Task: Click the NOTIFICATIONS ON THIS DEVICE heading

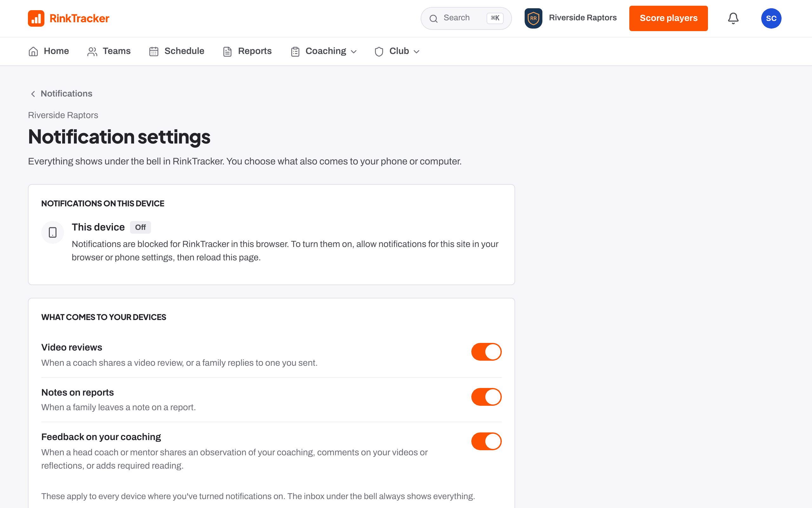Action: pos(103,204)
